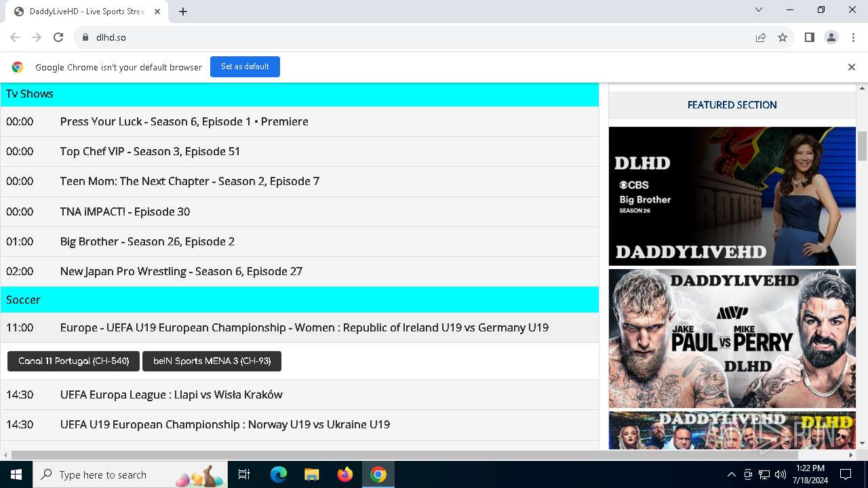Click the FEATURED SECTION heading
Viewport: 868px width, 488px height.
pos(732,105)
